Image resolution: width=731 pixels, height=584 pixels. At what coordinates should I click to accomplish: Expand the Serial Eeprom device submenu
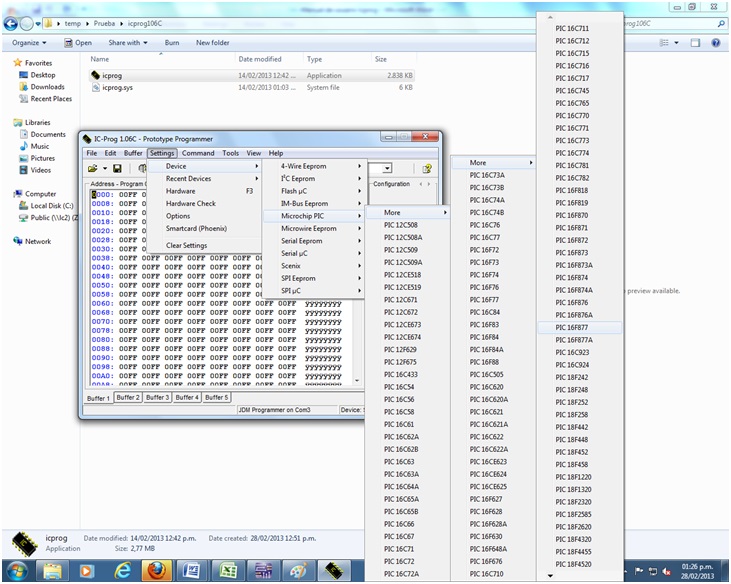[x=302, y=241]
